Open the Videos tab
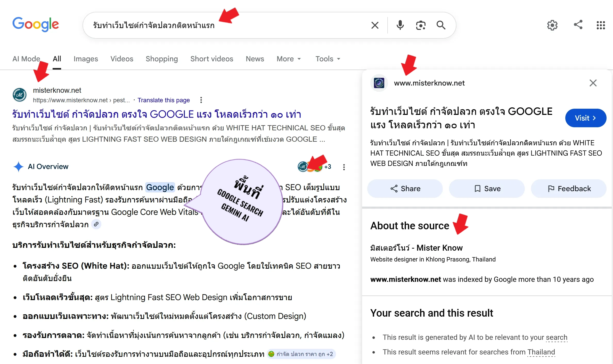This screenshot has width=613, height=364. tap(122, 59)
